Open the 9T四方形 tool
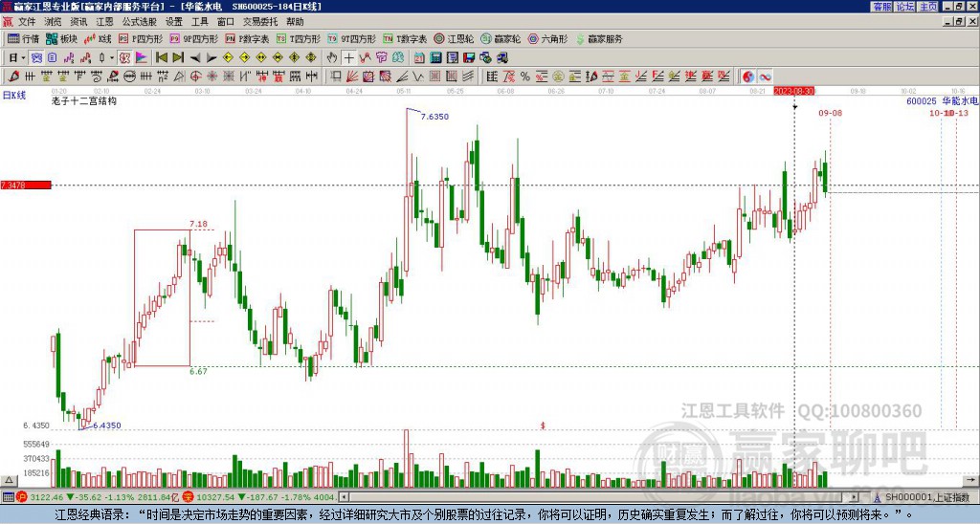 click(352, 38)
